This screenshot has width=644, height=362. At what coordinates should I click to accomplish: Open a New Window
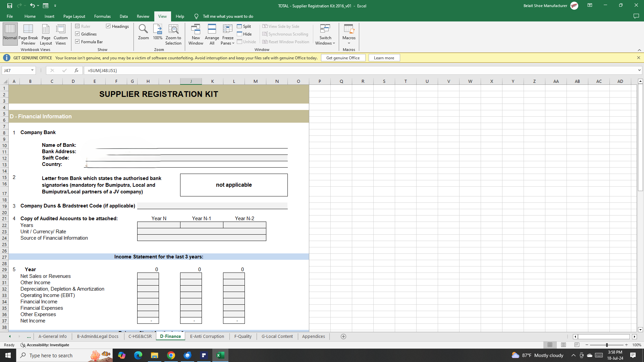[196, 29]
